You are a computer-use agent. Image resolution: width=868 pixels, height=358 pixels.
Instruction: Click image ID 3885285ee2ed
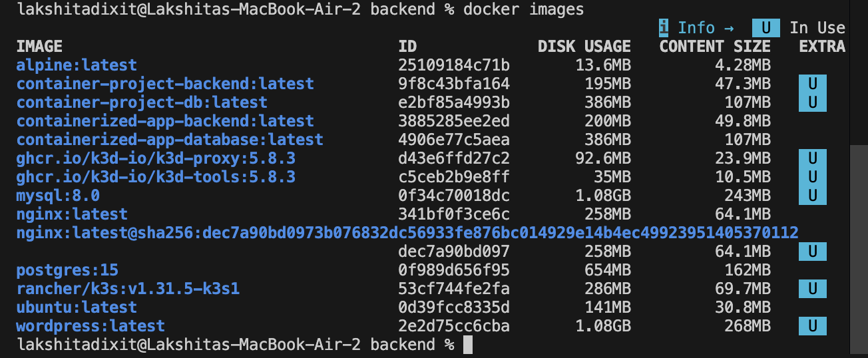454,121
